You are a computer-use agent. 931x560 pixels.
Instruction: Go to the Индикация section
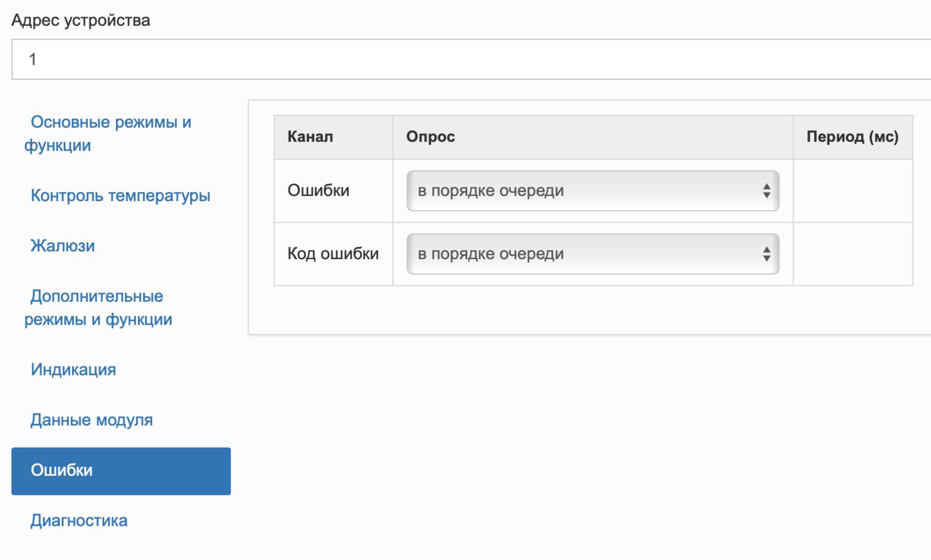click(x=73, y=370)
